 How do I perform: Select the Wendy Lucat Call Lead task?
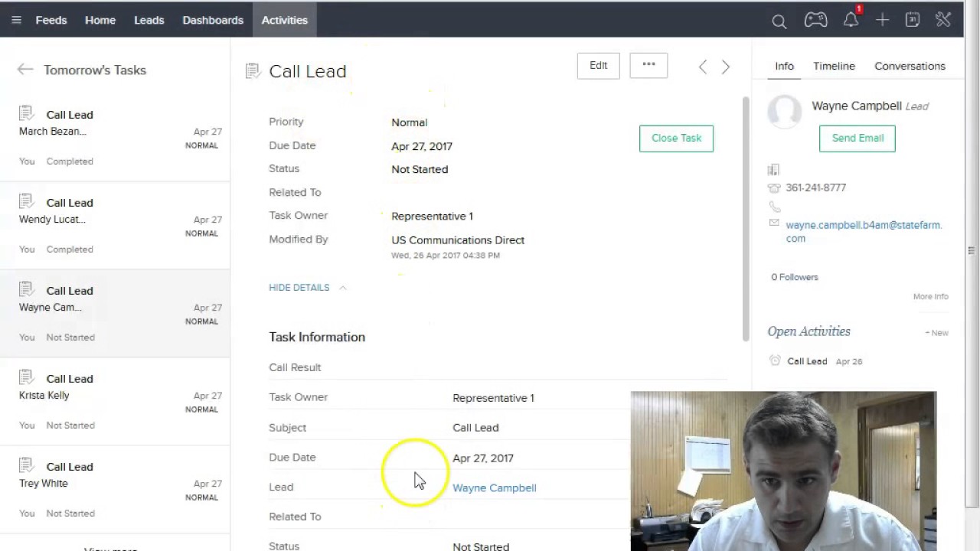point(115,226)
